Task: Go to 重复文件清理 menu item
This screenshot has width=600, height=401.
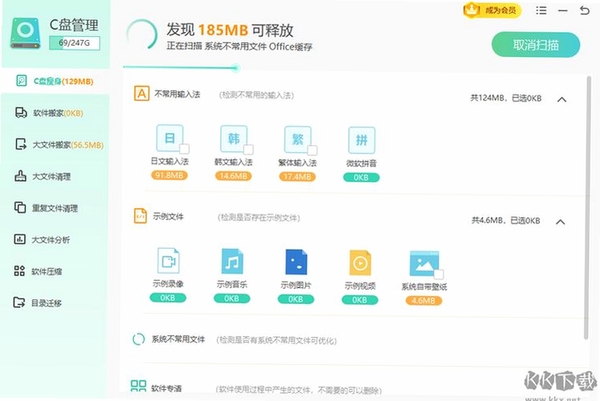Action: (55, 208)
